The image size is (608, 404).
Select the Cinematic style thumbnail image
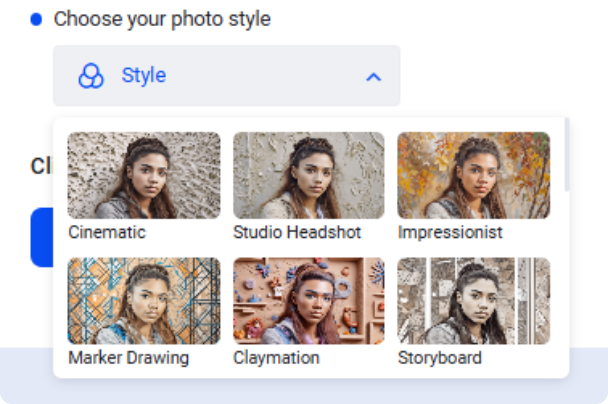[144, 175]
